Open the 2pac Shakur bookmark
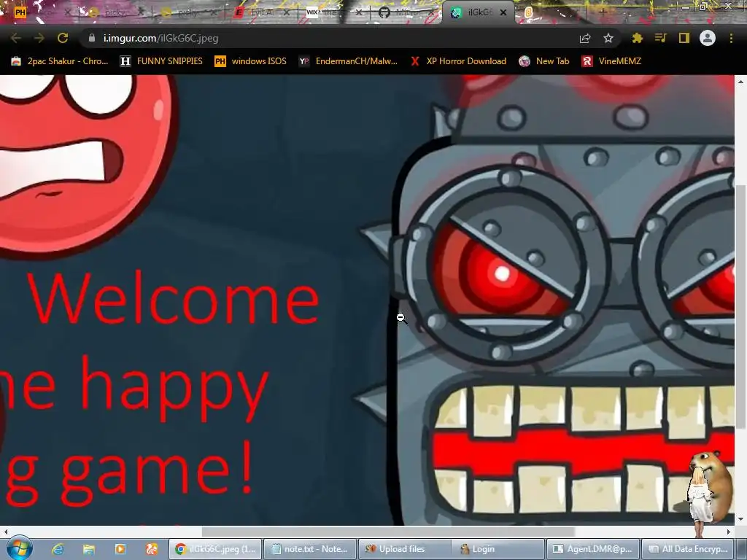This screenshot has height=560, width=747. pyautogui.click(x=60, y=61)
